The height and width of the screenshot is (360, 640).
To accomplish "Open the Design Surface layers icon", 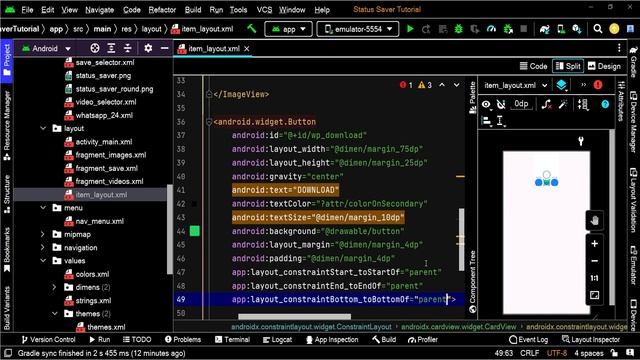I will (561, 85).
